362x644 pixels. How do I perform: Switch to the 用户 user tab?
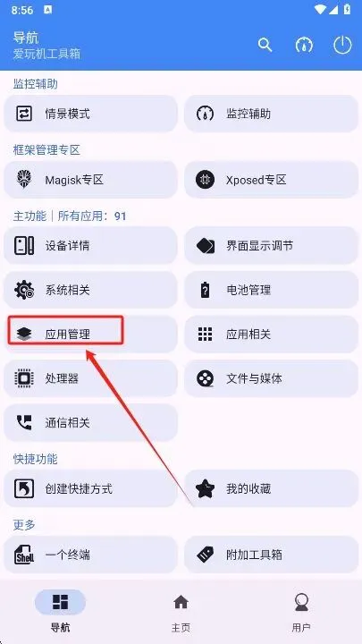(301, 612)
